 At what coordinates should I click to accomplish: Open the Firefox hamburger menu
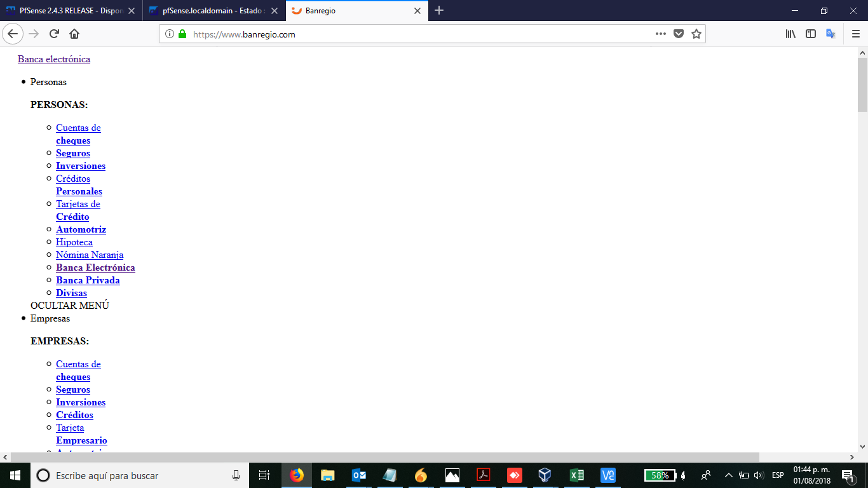tap(855, 34)
